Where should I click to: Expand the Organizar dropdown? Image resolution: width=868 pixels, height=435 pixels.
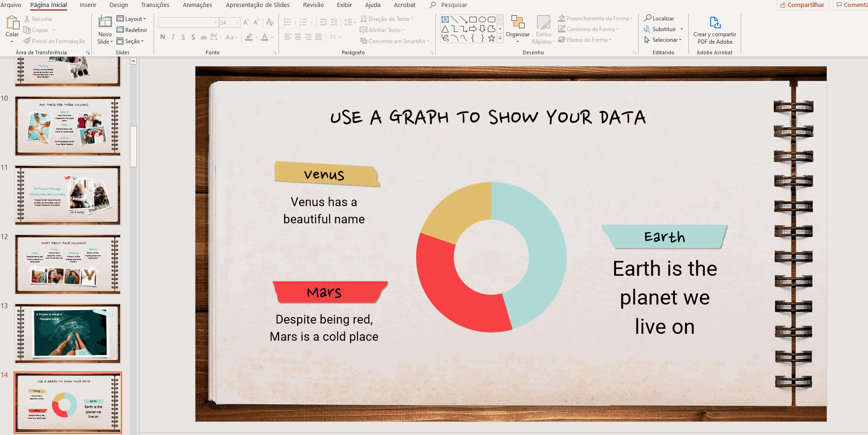click(518, 30)
